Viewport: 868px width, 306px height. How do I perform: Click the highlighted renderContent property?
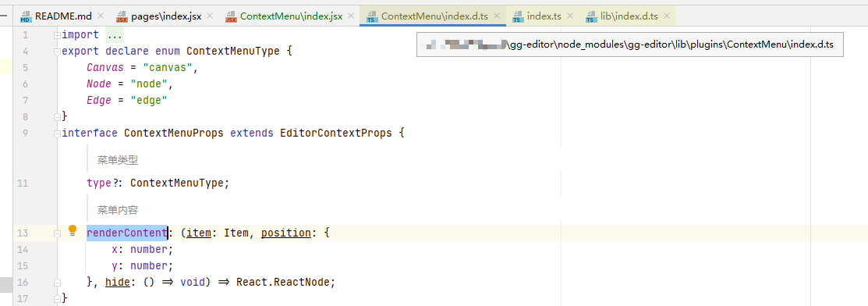point(127,233)
